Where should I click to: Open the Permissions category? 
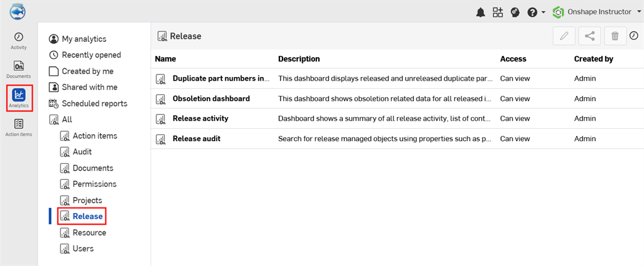coord(88,184)
